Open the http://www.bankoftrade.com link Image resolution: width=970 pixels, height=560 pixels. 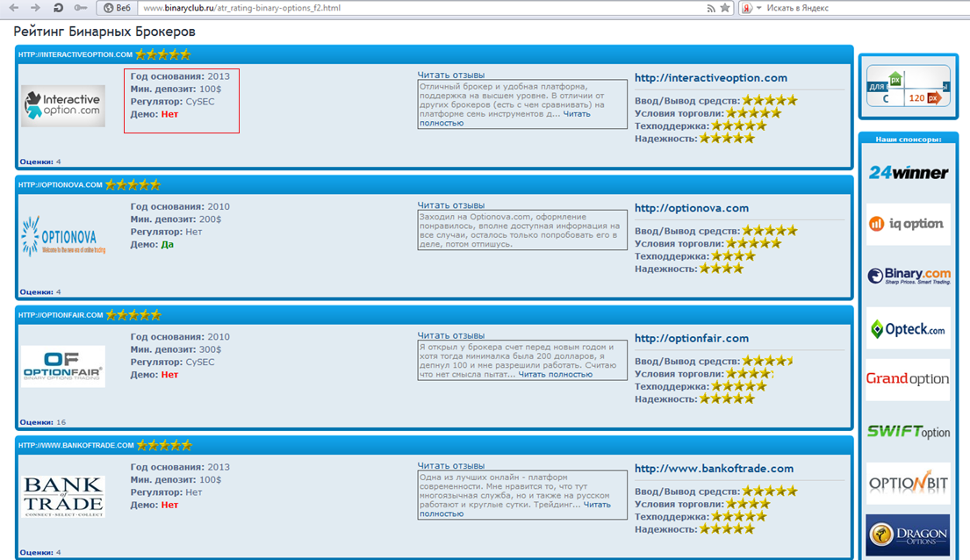(714, 468)
